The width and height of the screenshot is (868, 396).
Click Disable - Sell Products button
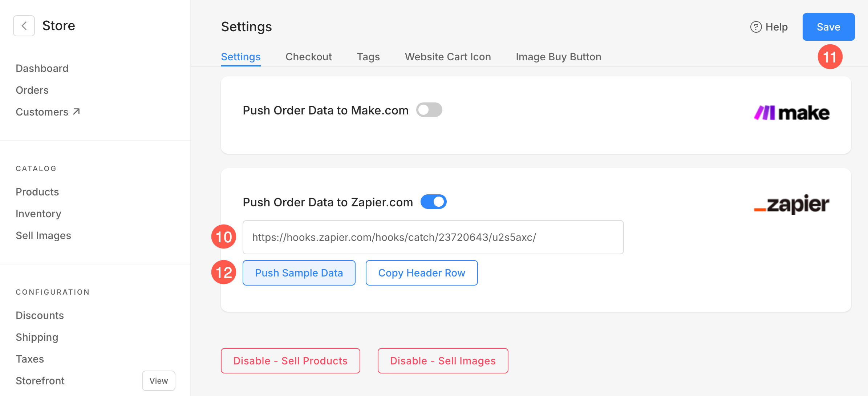pos(291,361)
